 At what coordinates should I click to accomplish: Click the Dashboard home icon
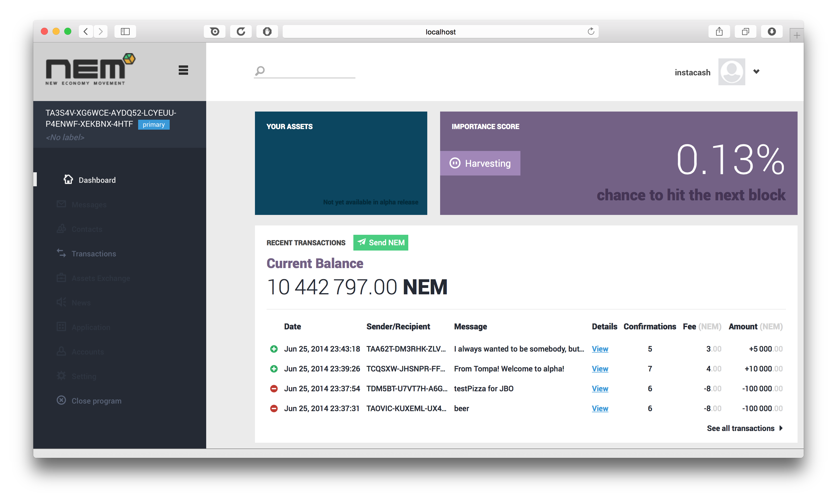(x=68, y=179)
